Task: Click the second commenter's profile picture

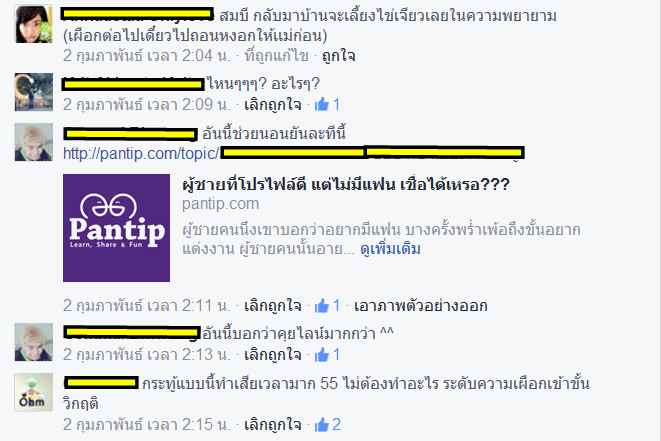Action: point(34,92)
